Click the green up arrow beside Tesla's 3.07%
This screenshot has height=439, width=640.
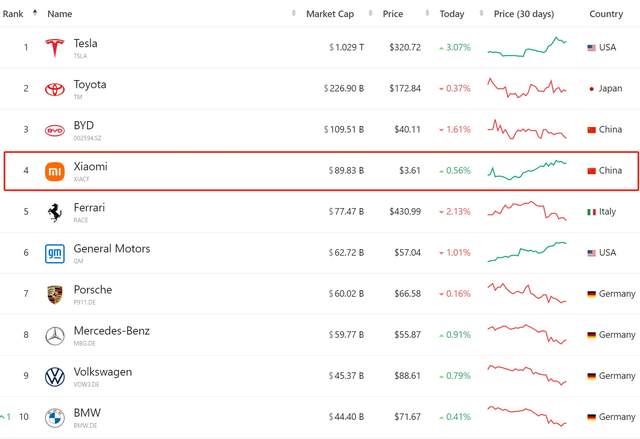[441, 48]
